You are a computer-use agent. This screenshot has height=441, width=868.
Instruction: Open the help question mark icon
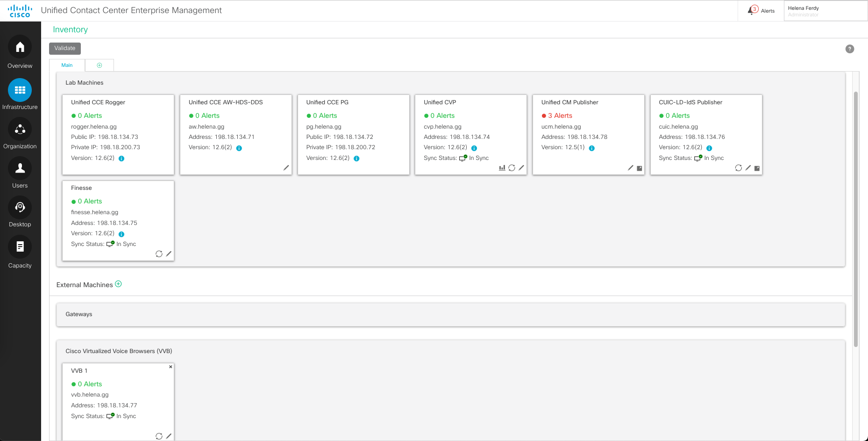[x=849, y=49]
